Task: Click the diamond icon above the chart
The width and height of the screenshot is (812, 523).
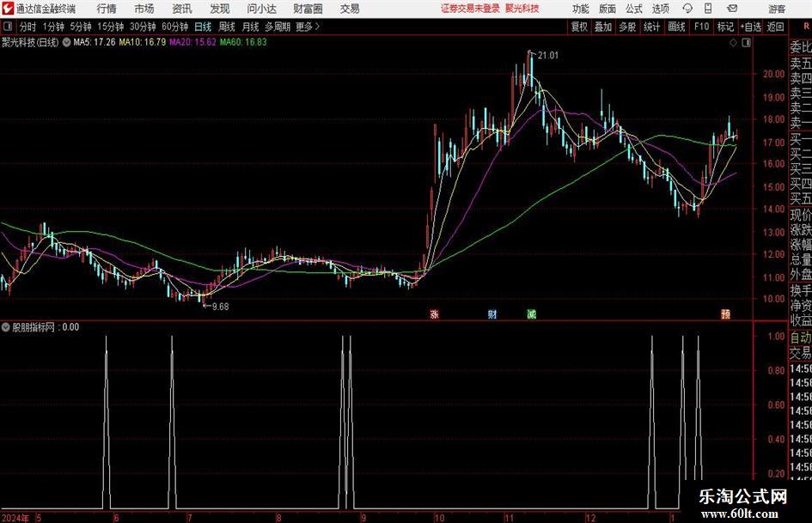Action: click(733, 43)
